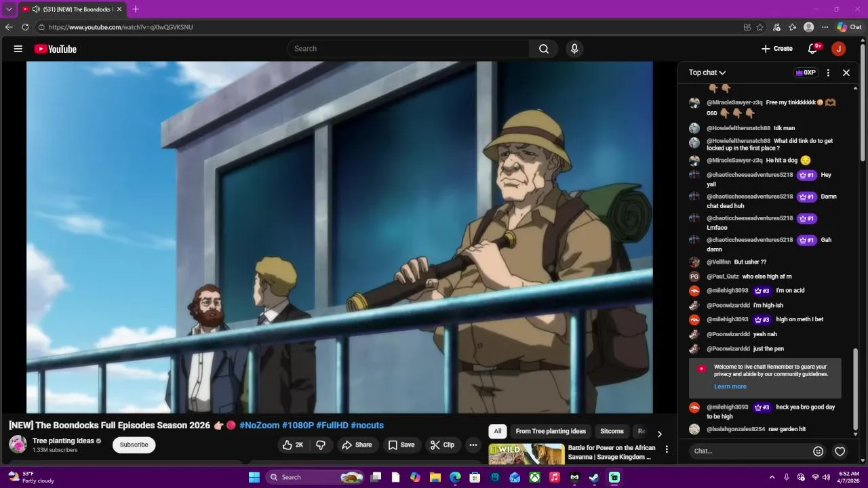
Task: Click the live chat scrollbar thumb
Action: (856, 390)
